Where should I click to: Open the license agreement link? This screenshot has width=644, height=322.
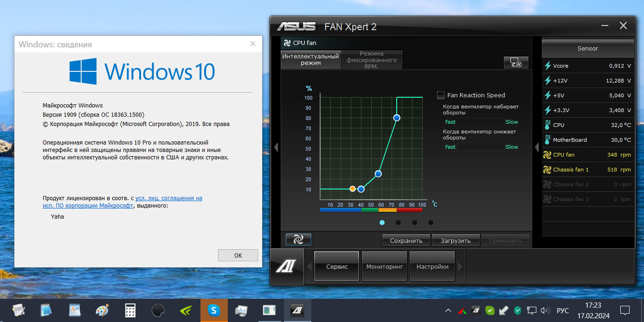click(122, 202)
